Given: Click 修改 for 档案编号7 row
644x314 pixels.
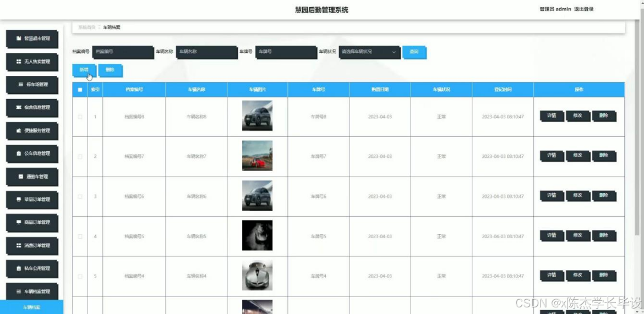Looking at the screenshot, I should (578, 156).
